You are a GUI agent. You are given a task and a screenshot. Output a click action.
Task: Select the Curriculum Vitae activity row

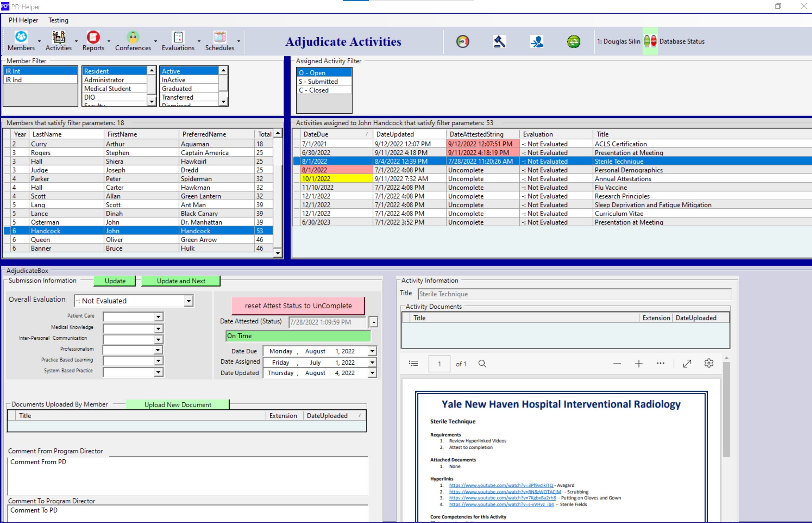click(552, 213)
